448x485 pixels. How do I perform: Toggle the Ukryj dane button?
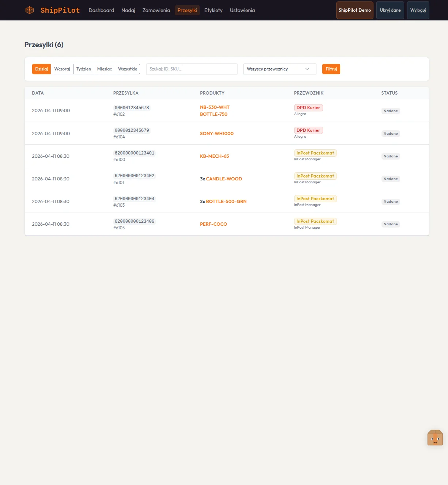[390, 10]
